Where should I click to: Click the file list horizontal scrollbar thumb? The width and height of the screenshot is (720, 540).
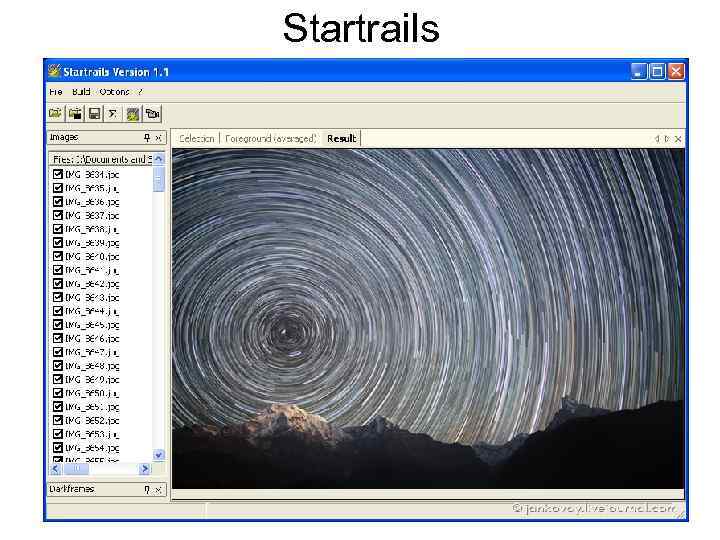(77, 469)
